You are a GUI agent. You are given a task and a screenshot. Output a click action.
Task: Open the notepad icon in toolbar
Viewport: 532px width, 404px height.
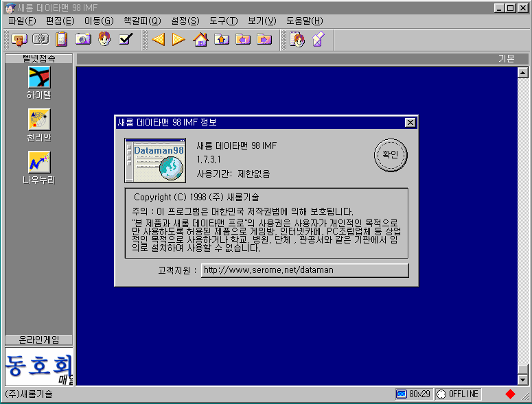click(x=61, y=39)
